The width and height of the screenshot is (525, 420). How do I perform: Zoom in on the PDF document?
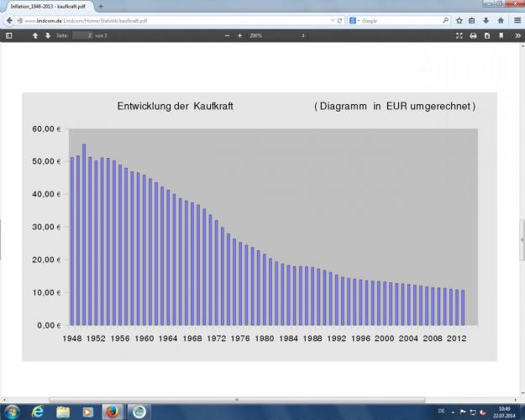click(x=240, y=36)
